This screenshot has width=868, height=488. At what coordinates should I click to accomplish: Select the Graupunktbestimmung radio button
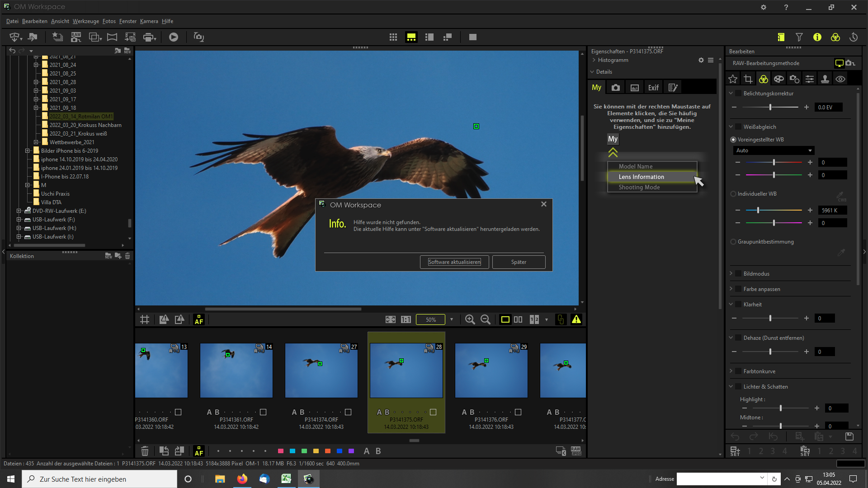coord(733,242)
